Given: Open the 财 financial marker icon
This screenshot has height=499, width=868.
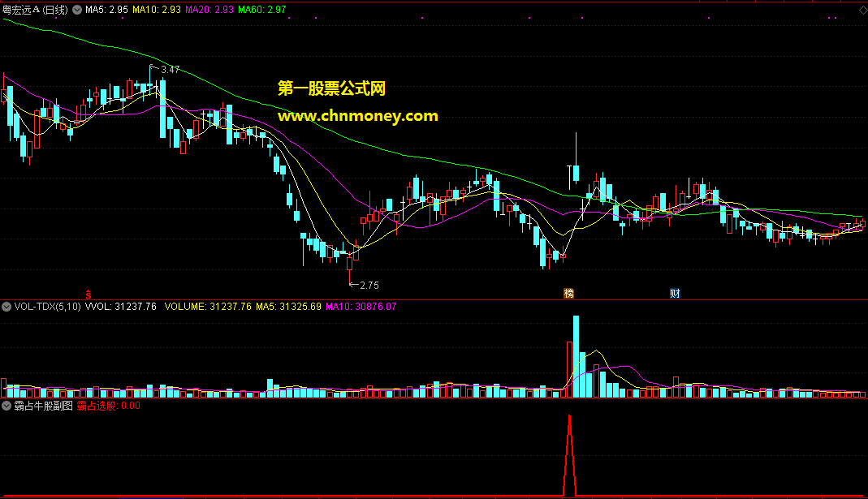Looking at the screenshot, I should tap(675, 293).
